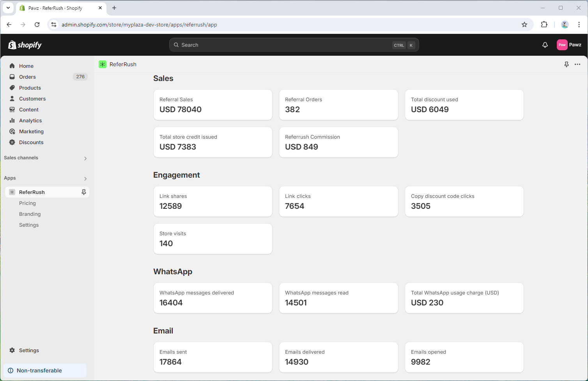The image size is (588, 381).
Task: Open Orders with the 276 badge
Action: 27,77
